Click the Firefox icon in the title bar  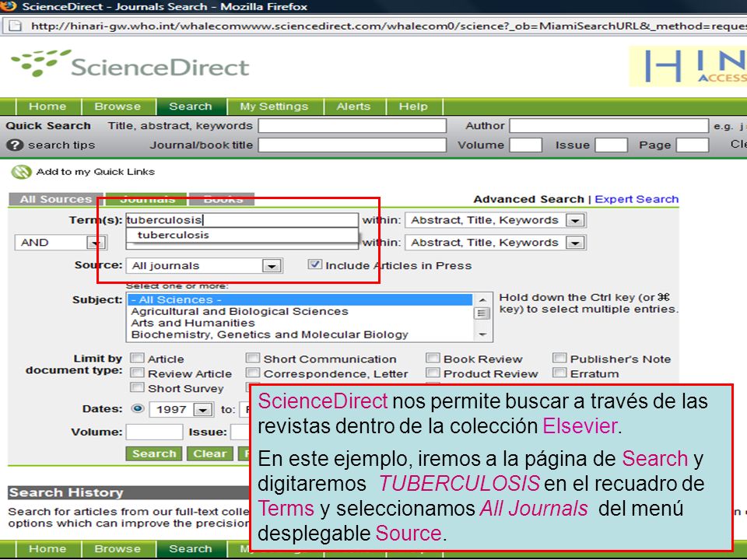coord(8,6)
